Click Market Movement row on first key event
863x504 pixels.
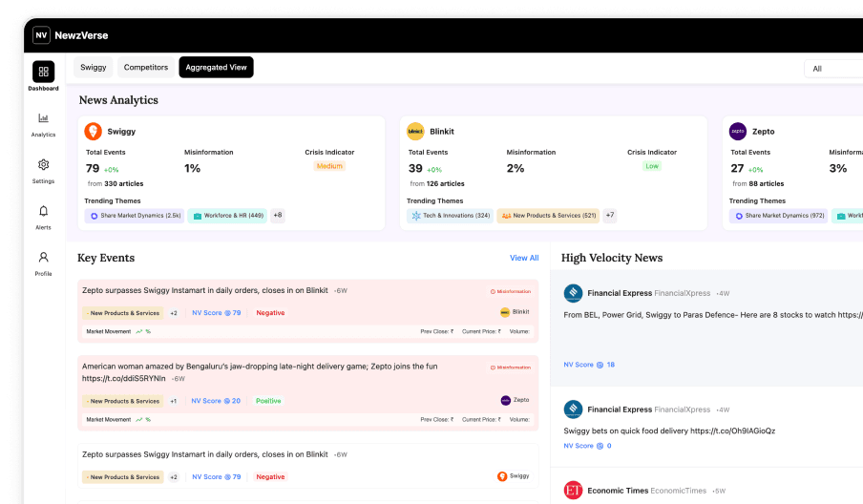point(307,332)
